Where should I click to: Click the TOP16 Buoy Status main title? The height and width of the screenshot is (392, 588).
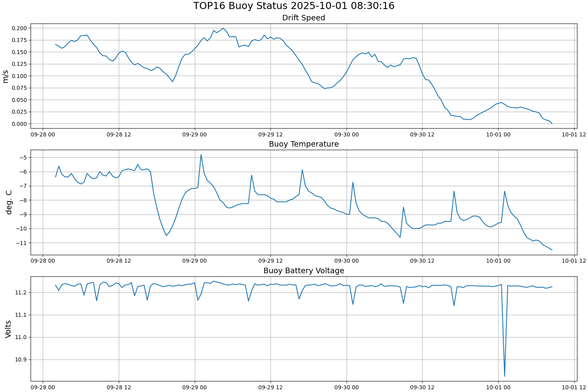pyautogui.click(x=294, y=6)
